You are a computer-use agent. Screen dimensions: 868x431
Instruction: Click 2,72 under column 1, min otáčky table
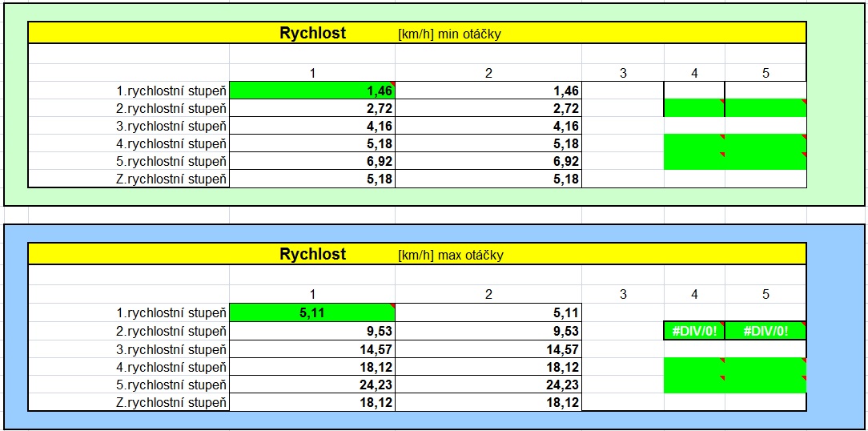point(312,108)
